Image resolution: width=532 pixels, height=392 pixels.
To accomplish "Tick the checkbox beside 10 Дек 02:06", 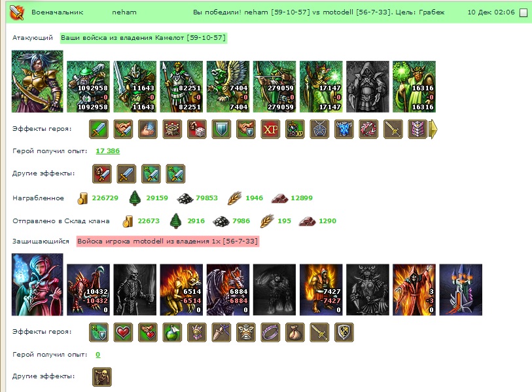I will pos(524,12).
